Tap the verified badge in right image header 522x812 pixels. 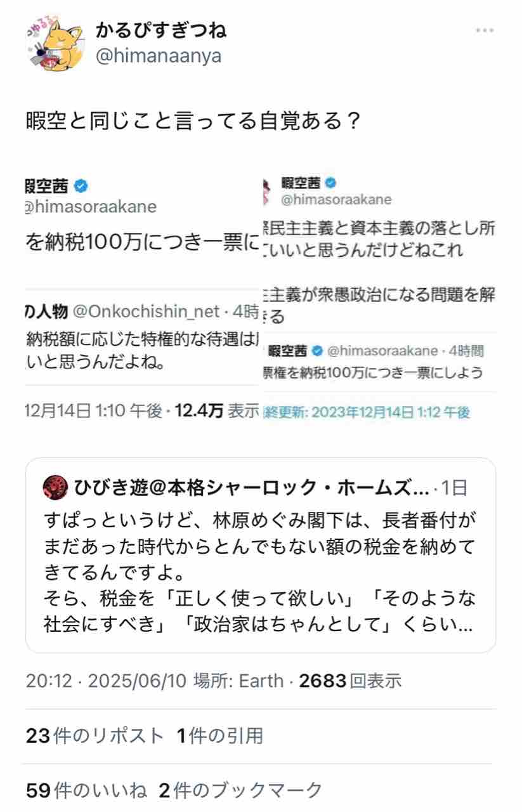pyautogui.click(x=331, y=183)
